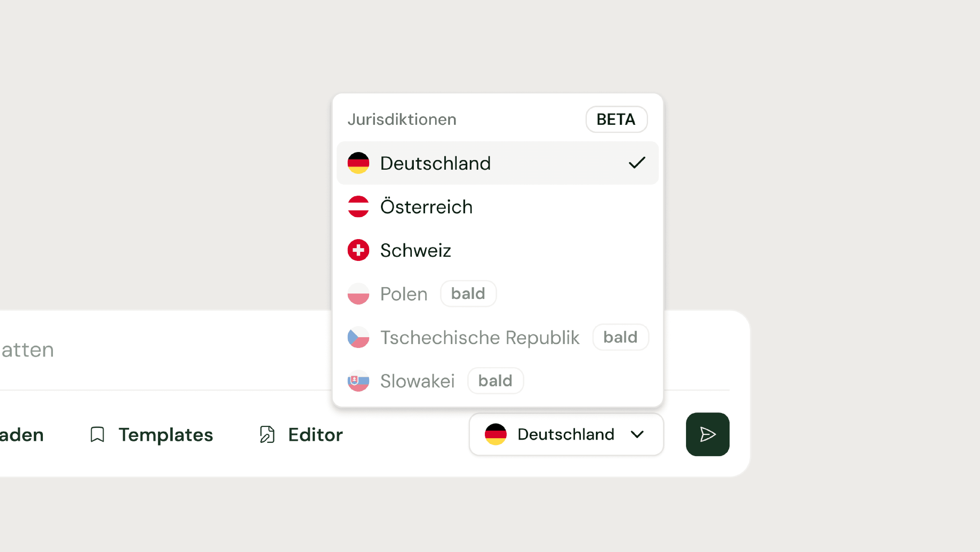This screenshot has width=980, height=552.
Task: Click the Editor document pencil icon
Action: coord(267,434)
